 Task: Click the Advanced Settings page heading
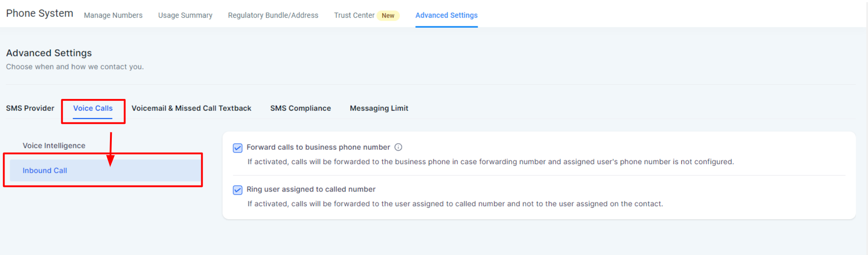(x=49, y=53)
